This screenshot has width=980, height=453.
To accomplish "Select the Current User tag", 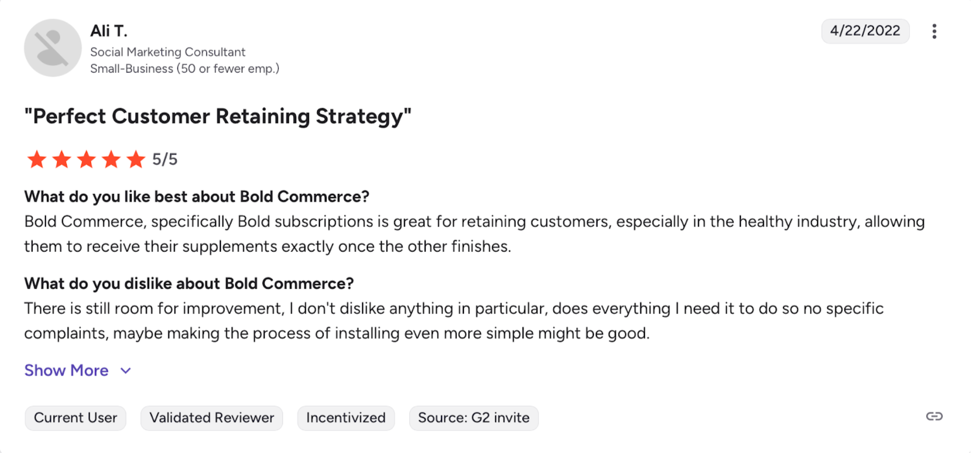I will [x=75, y=418].
